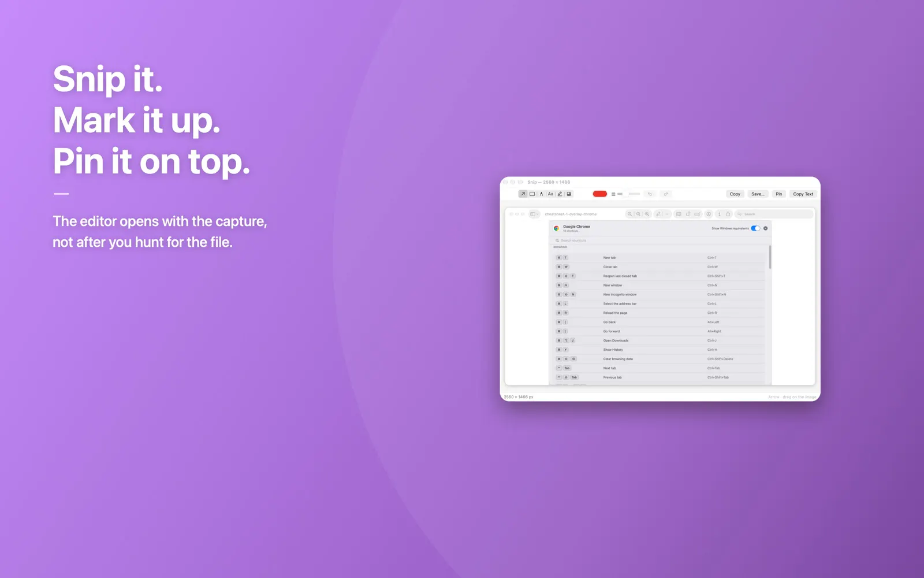Click the cheatsheet vertical scrollbar
The width and height of the screenshot is (924, 578).
click(770, 257)
